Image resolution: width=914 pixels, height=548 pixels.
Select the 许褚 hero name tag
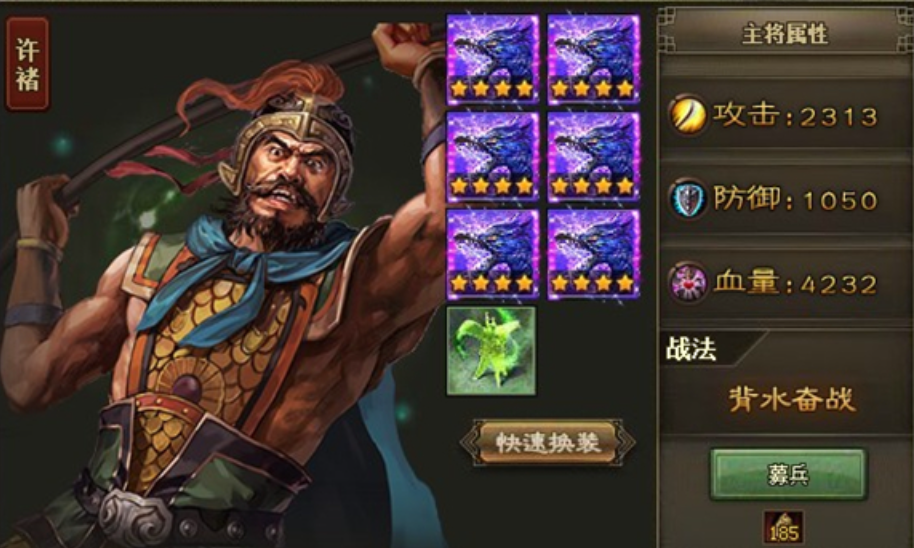pos(27,64)
